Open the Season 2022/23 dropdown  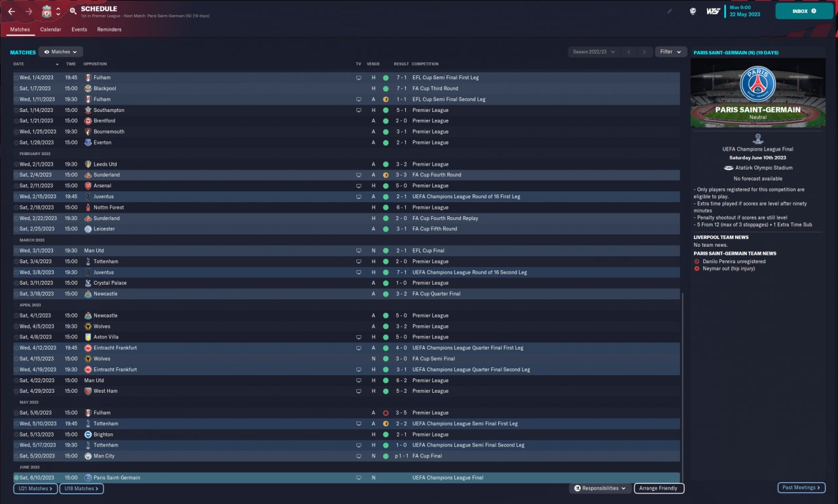tap(594, 52)
